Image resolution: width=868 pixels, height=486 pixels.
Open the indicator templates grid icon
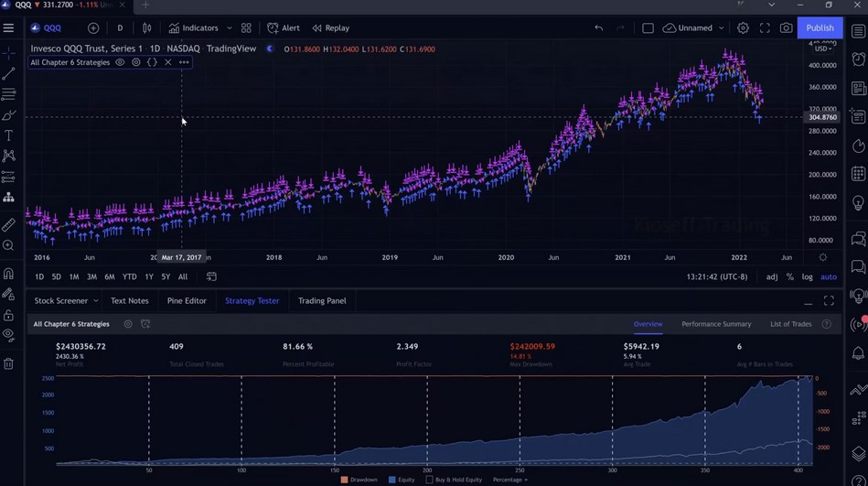coord(246,28)
